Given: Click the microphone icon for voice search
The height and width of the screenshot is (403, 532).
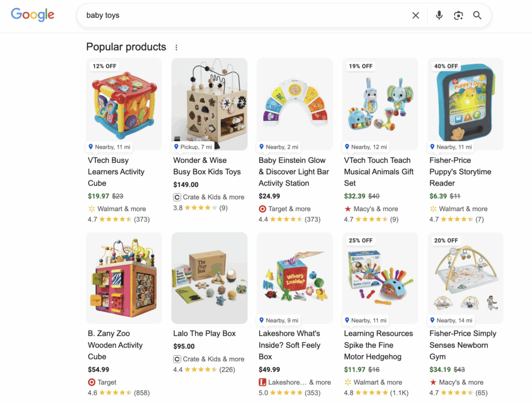Looking at the screenshot, I should click(439, 15).
